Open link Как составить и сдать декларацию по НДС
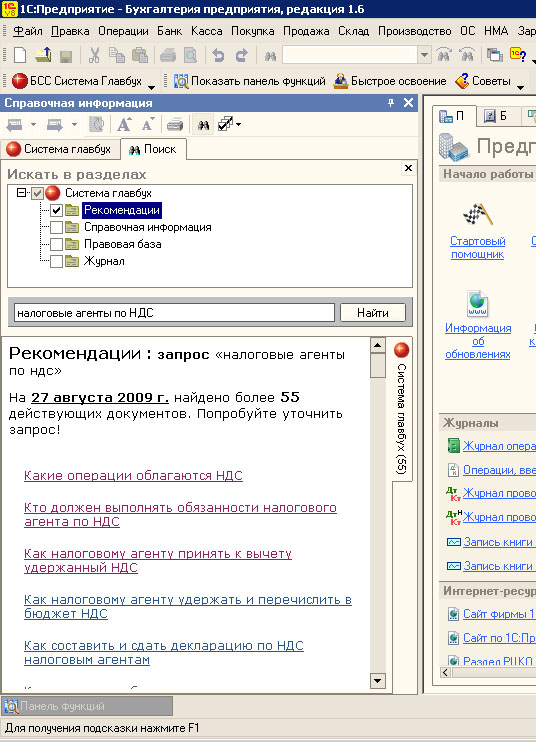The image size is (536, 742). 164,653
